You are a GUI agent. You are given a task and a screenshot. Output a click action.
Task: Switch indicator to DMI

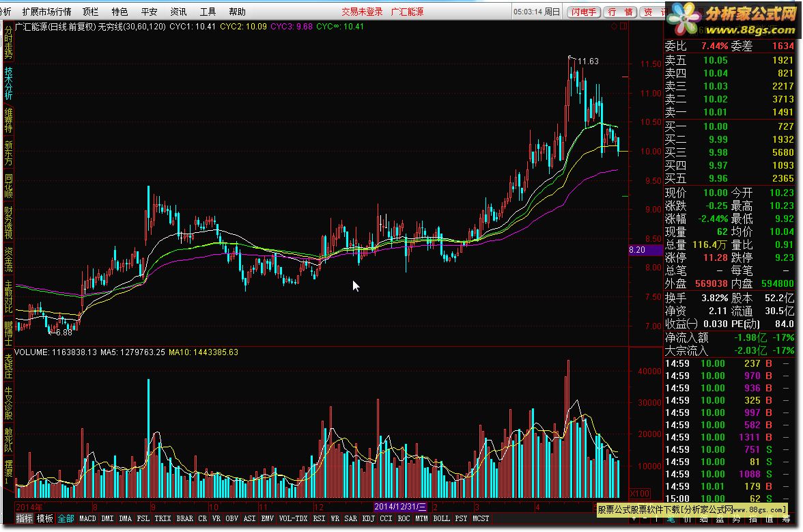(108, 518)
